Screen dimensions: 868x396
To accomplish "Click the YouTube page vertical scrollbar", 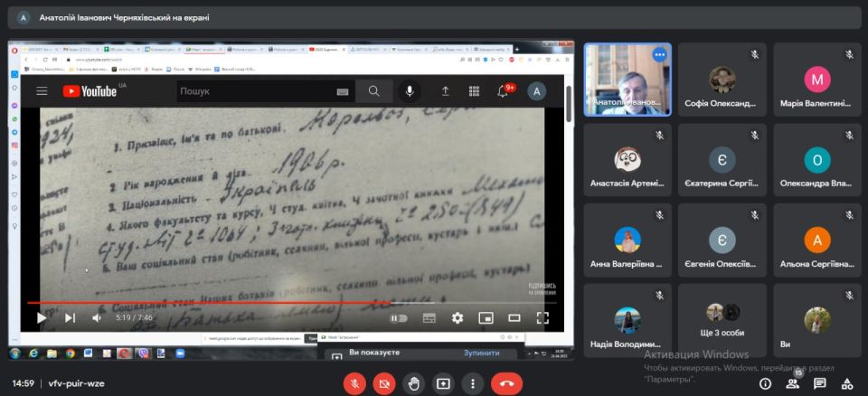I will (569, 104).
